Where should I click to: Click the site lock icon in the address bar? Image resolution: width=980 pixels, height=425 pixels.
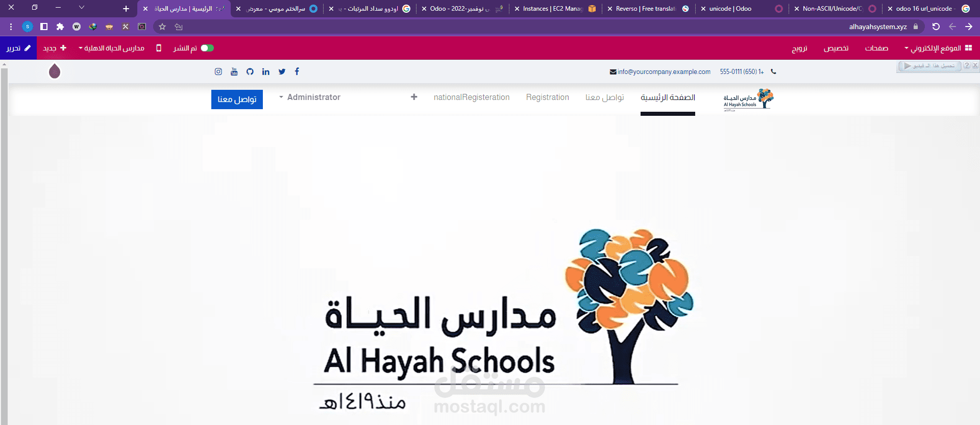[x=916, y=27]
